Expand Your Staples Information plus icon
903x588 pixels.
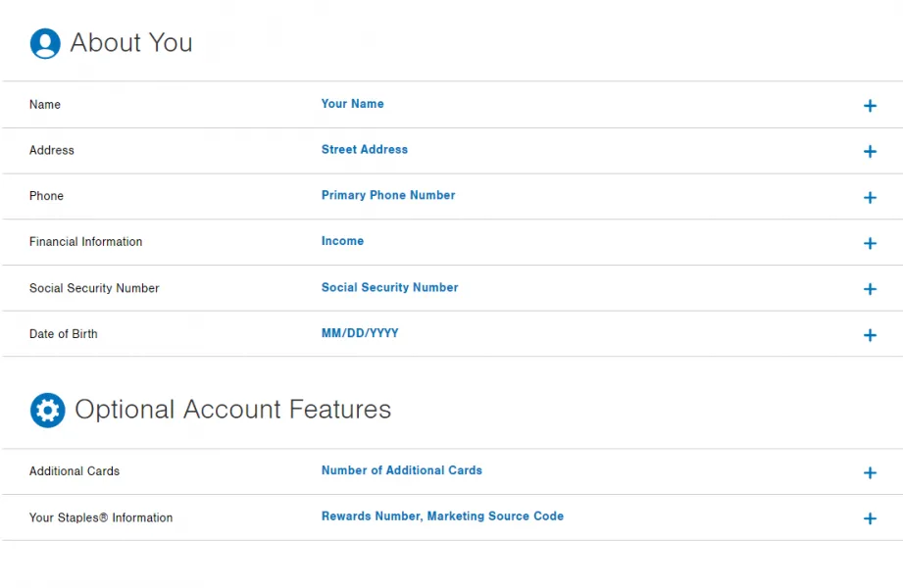coord(870,518)
